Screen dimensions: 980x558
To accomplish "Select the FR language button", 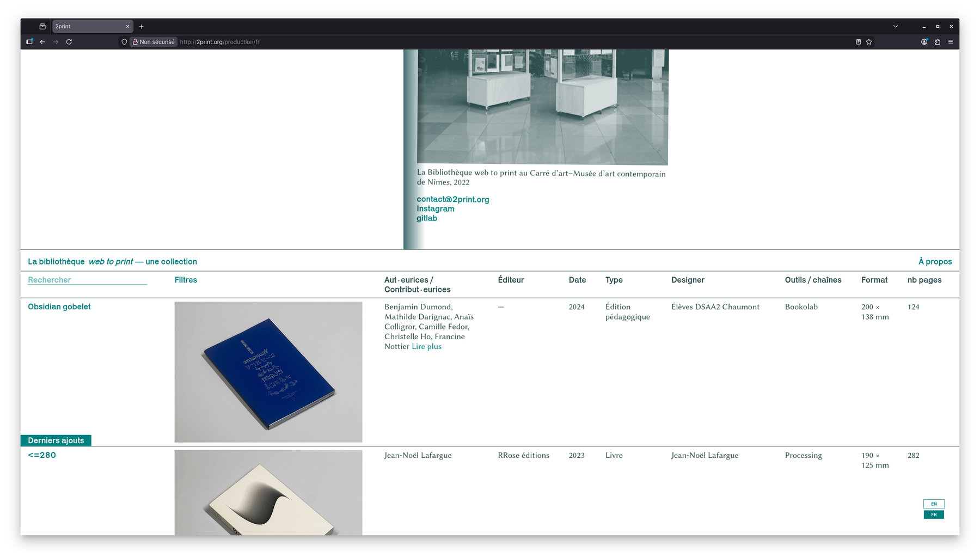I will coord(934,514).
